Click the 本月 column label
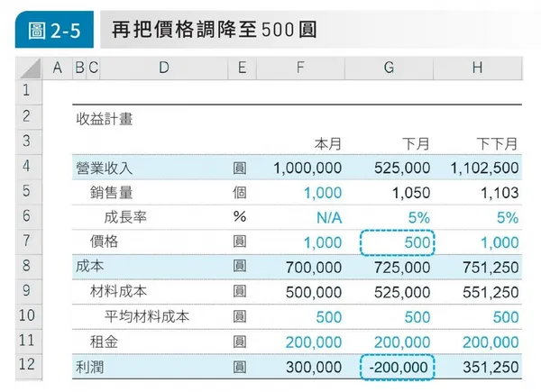This screenshot has height=392, width=541. (327, 144)
